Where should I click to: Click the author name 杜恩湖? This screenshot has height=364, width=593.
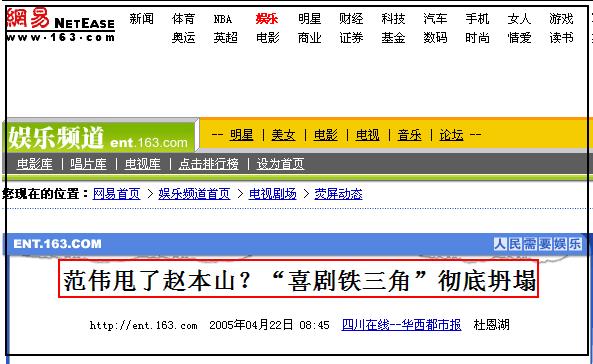coord(491,325)
